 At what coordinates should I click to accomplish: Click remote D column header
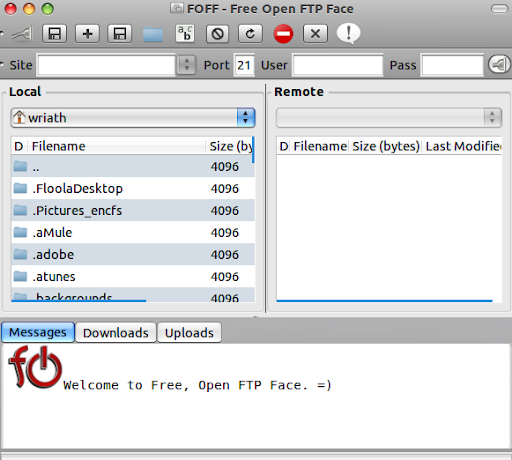point(284,146)
